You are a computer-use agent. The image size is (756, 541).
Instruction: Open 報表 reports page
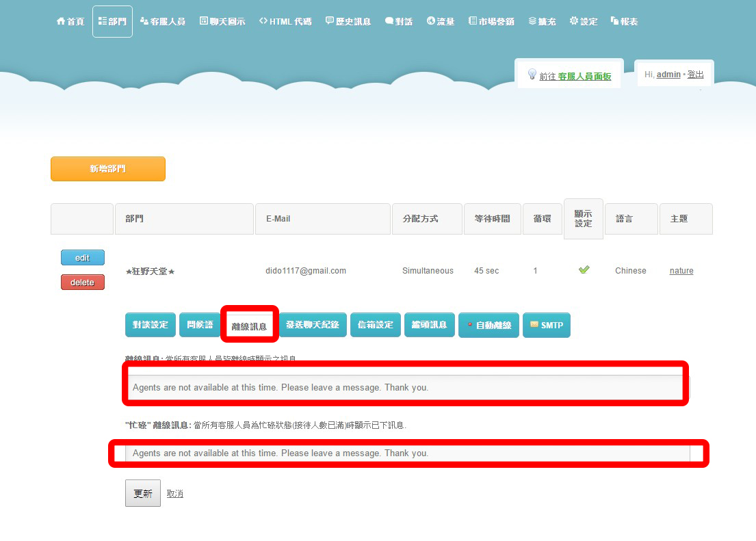pyautogui.click(x=625, y=21)
